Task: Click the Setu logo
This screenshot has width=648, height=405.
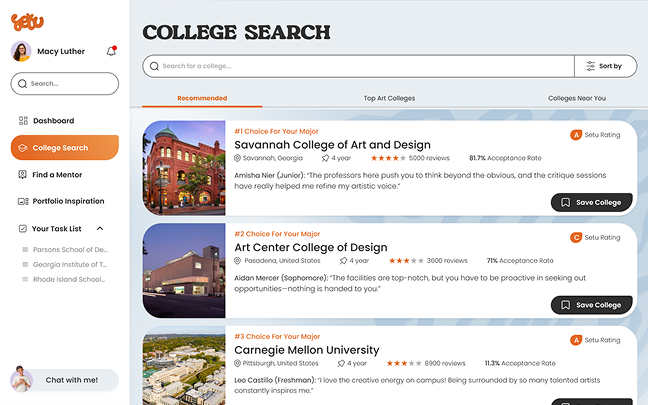Action: coord(28,19)
